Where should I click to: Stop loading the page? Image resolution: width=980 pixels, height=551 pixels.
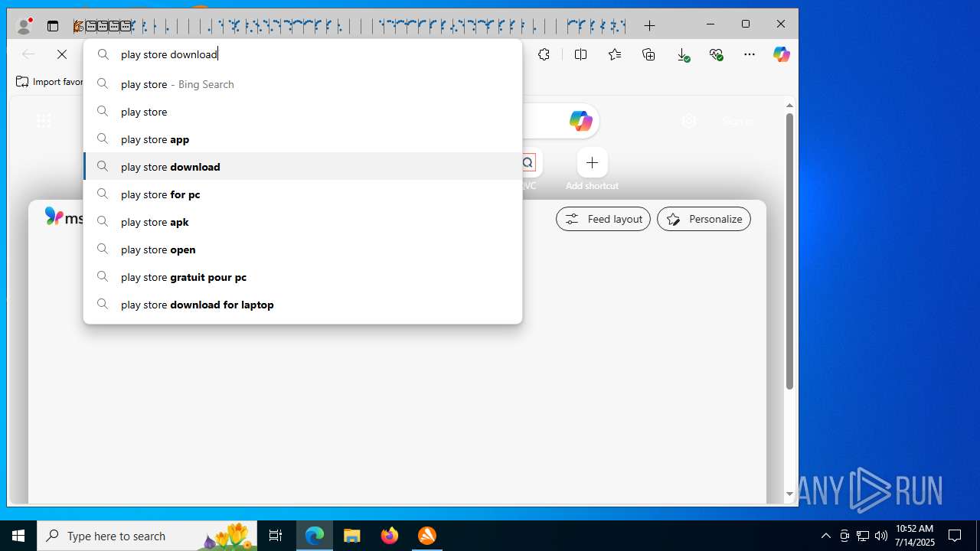(62, 54)
